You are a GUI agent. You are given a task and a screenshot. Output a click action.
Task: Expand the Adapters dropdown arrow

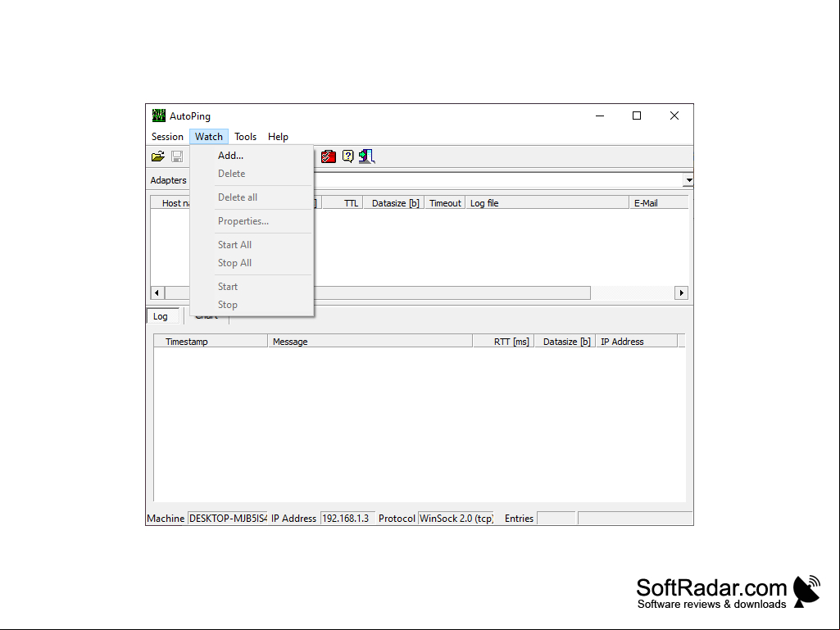689,180
